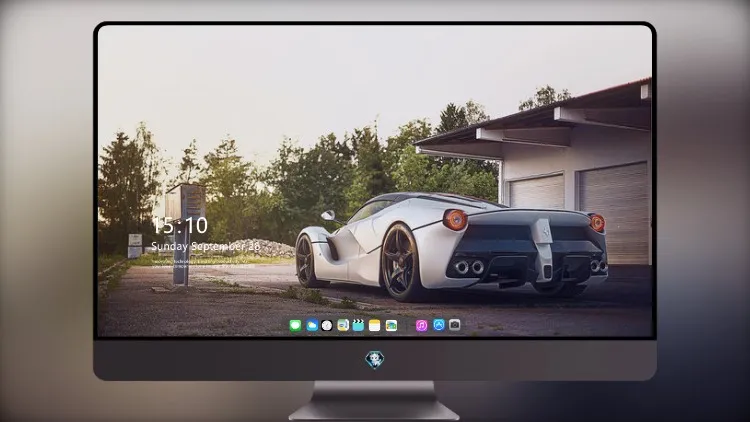
Task: Launch the clapperboard video app icon
Action: click(358, 325)
